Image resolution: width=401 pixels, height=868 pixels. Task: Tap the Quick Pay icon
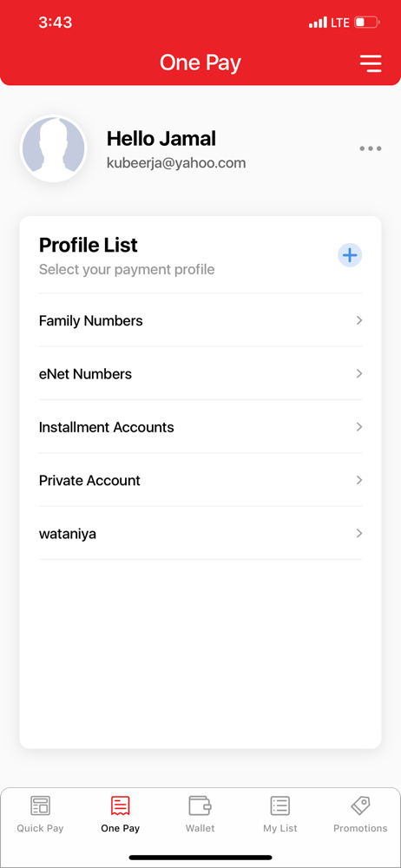click(x=40, y=806)
